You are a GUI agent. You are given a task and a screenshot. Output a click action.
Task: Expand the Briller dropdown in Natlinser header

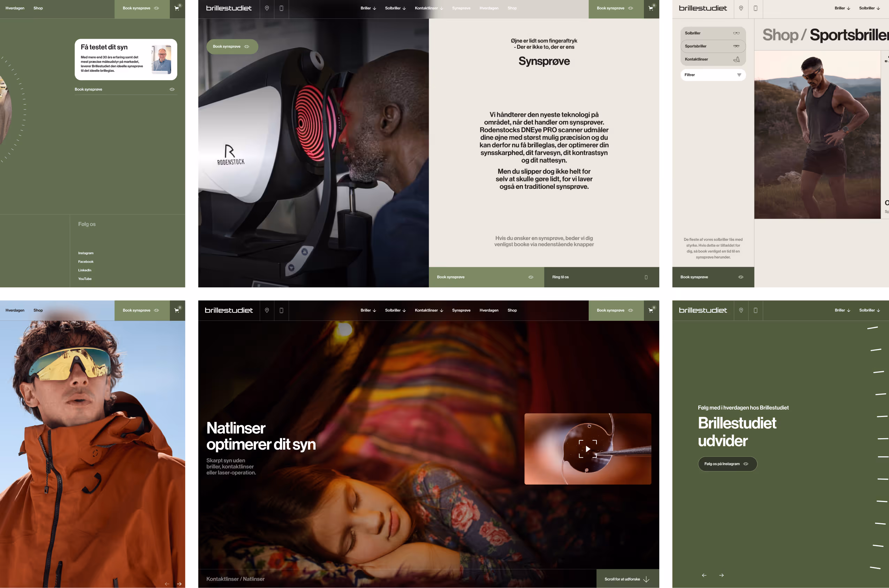click(x=368, y=310)
